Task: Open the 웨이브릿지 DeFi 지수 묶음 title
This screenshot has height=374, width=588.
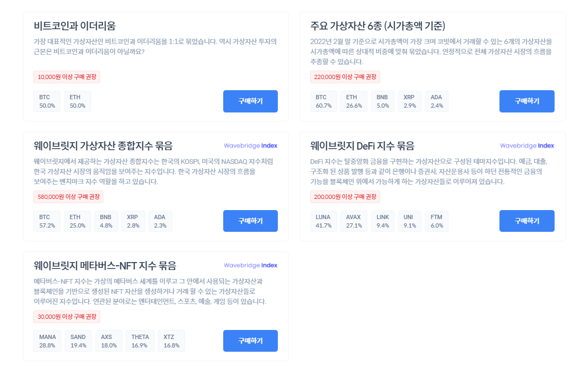Action: tap(362, 145)
